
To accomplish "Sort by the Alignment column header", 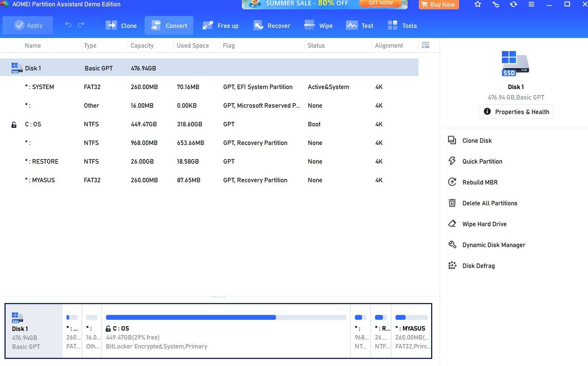I will pyautogui.click(x=389, y=45).
